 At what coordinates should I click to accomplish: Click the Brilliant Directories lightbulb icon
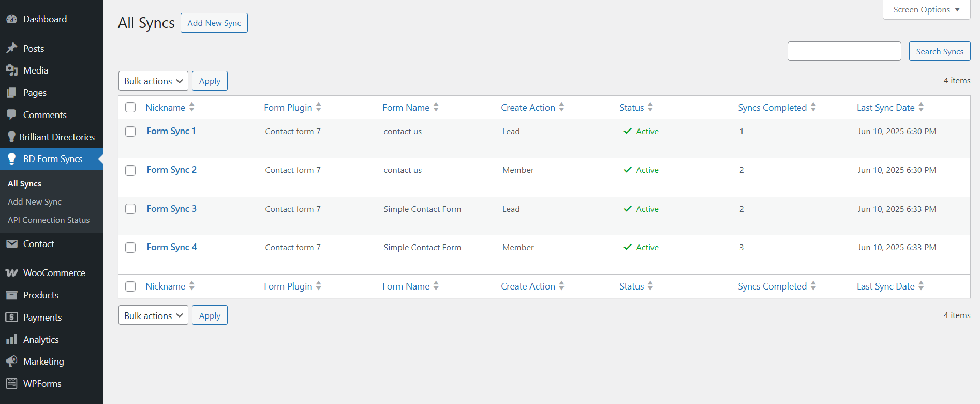(x=11, y=137)
